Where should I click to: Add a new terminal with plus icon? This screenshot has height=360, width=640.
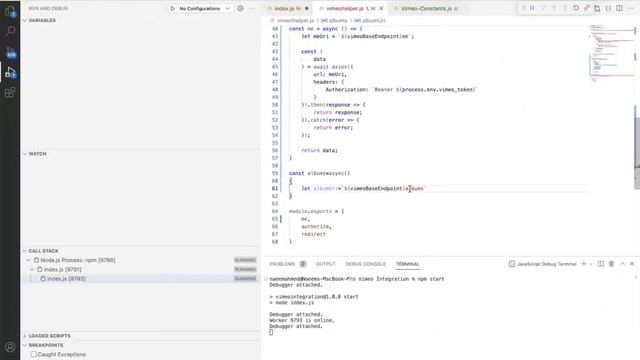tap(583, 264)
